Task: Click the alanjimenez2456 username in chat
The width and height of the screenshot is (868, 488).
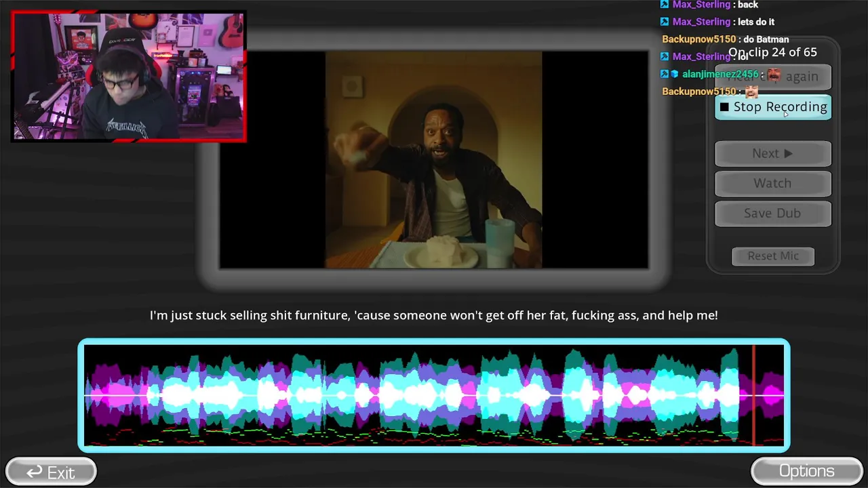Action: [x=720, y=74]
